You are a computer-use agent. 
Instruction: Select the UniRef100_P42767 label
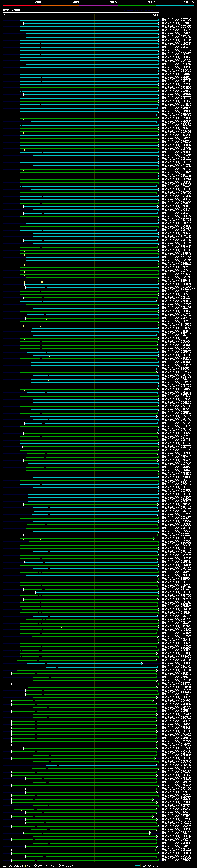point(177,443)
